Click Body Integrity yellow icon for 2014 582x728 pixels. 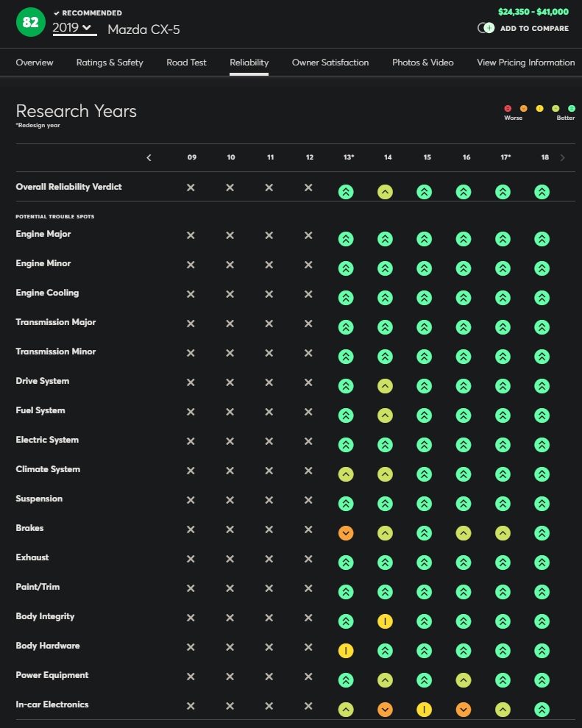[x=385, y=621]
